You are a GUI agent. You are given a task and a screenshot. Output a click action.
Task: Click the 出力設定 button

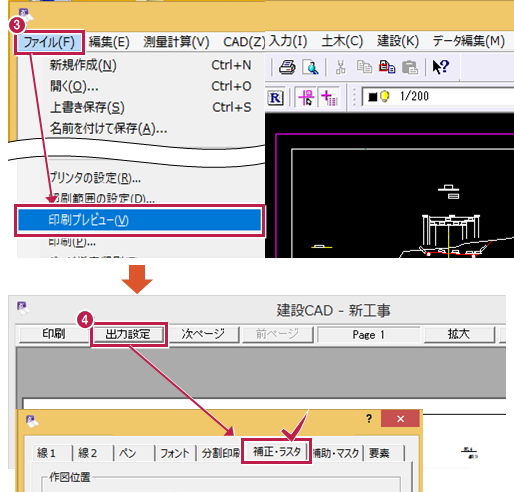point(128,334)
